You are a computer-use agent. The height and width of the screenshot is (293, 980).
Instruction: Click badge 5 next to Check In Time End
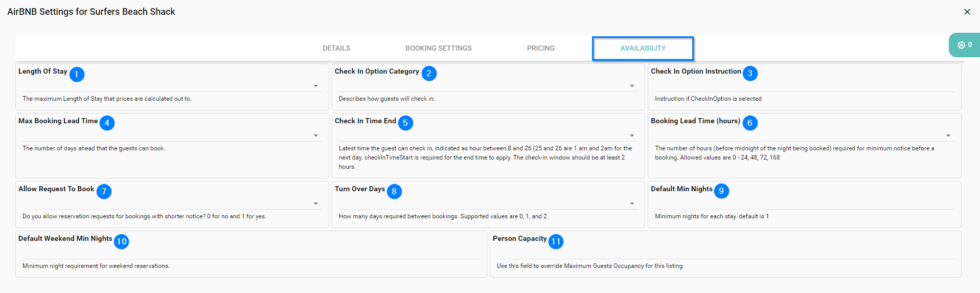coord(405,123)
